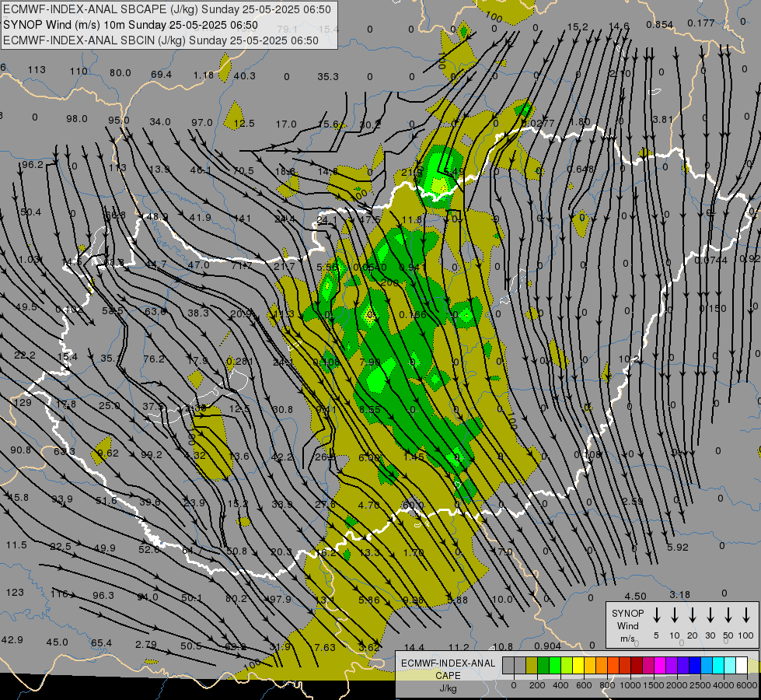Click the '6000' tick on CAPE scale

[x=746, y=685]
